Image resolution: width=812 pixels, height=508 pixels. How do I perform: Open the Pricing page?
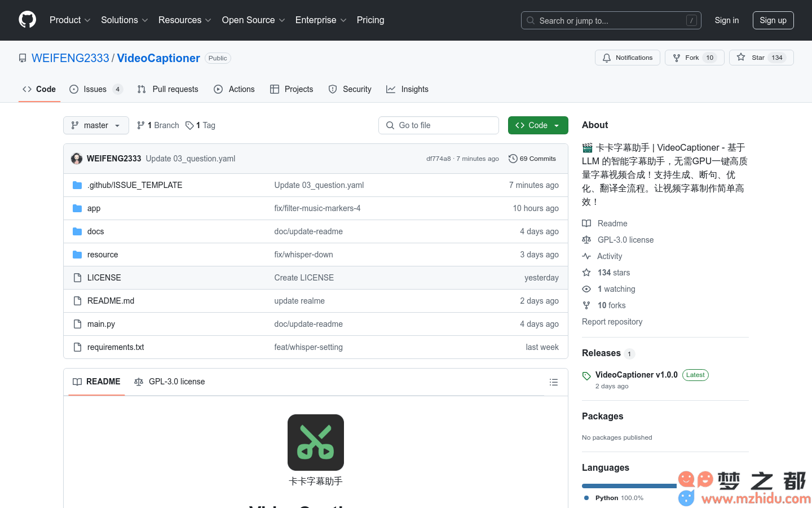[370, 20]
